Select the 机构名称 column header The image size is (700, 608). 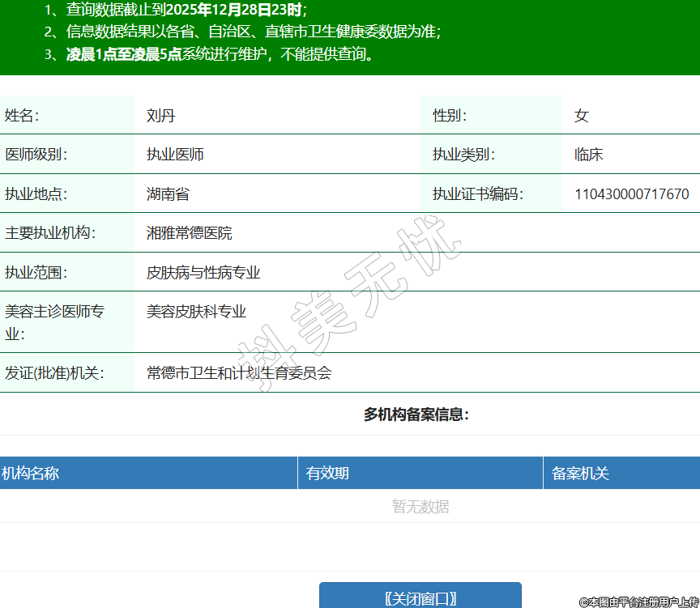30,474
